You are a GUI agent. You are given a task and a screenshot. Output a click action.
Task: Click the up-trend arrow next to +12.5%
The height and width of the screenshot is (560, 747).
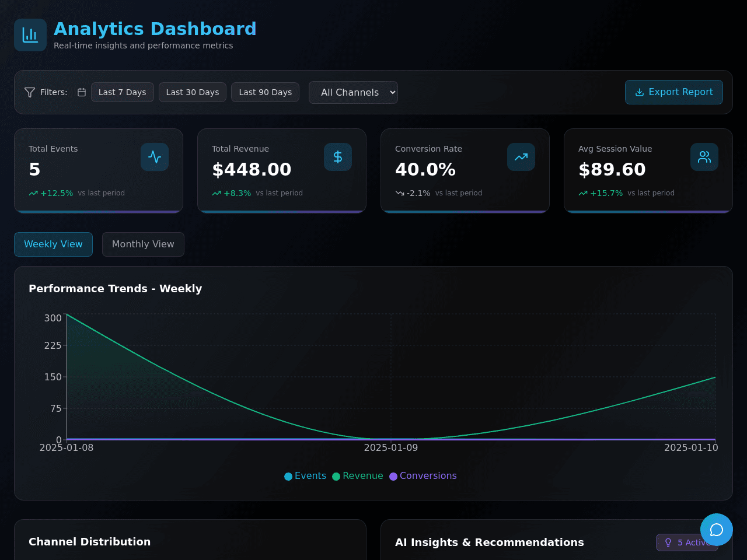click(x=33, y=193)
